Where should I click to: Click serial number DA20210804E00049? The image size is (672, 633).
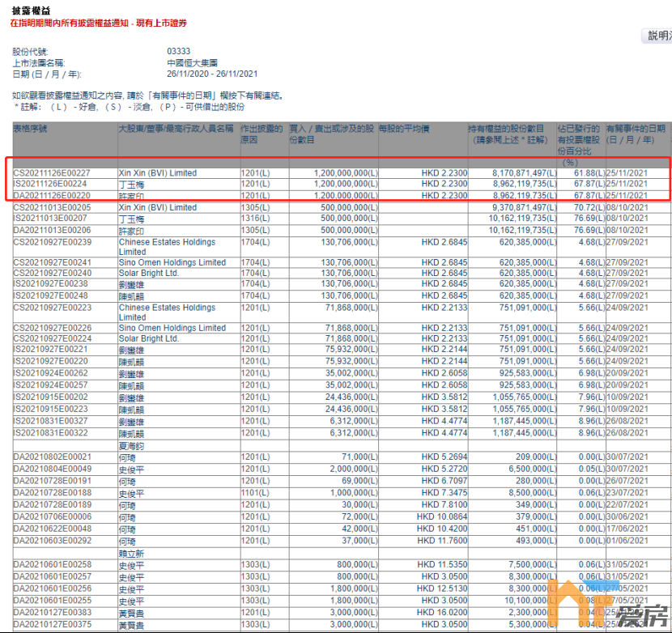point(53,469)
